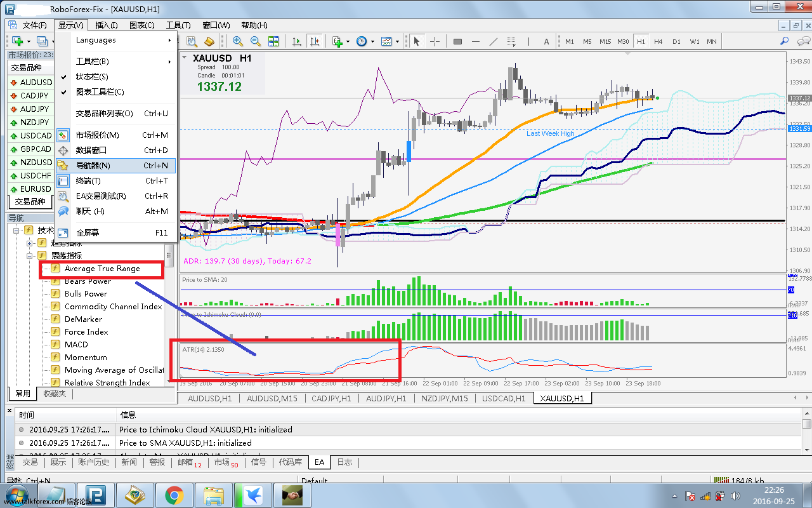Screen dimensions: 812x508
Task: Select the Horizontal Line tool
Action: pyautogui.click(x=476, y=41)
